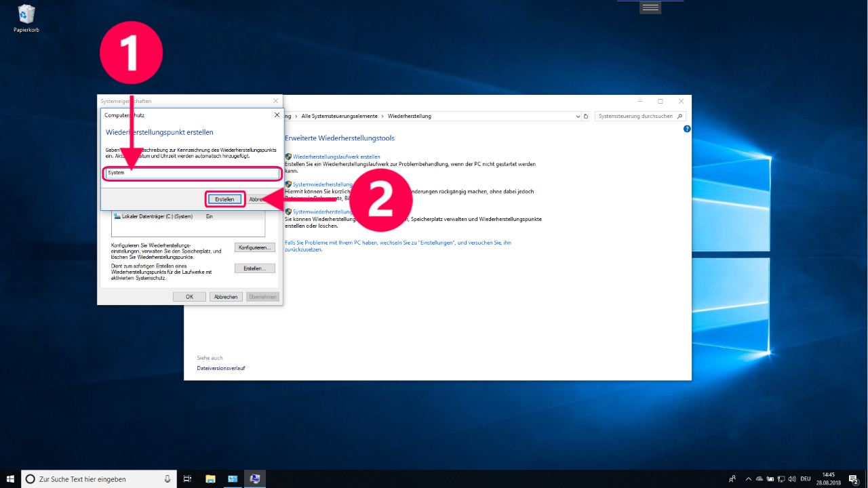Click the battery tray icon
Viewport: 868px width, 488px height.
771,479
